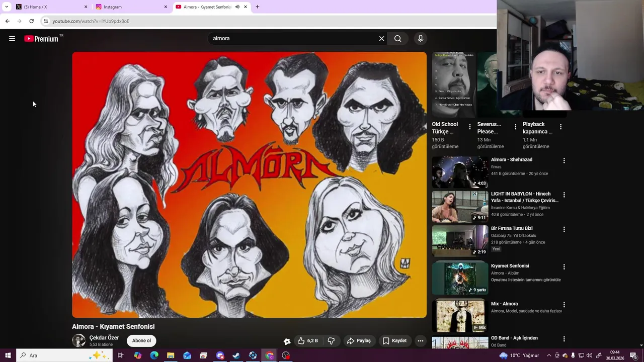The height and width of the screenshot is (362, 644).
Task: Open the Windows Start menu
Action: (8, 355)
